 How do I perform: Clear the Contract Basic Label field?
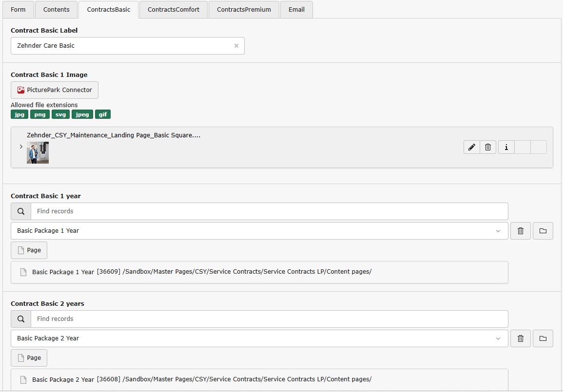[236, 46]
